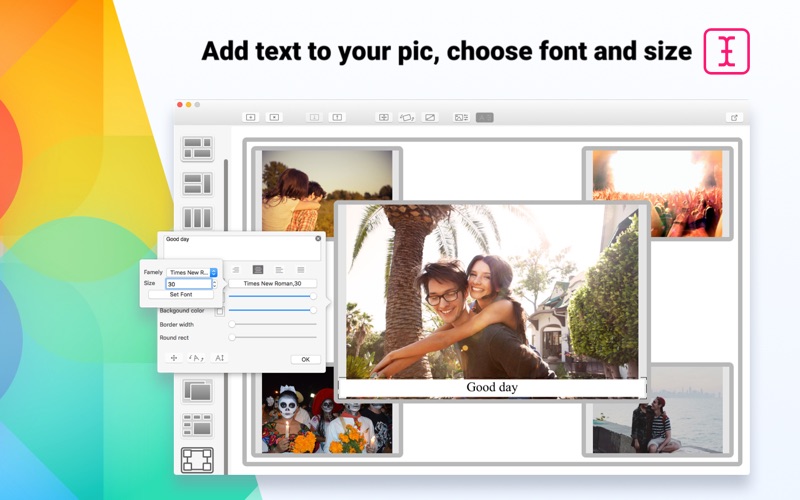
Task: Choose the overlapping stacked photos layout
Action: click(x=197, y=391)
